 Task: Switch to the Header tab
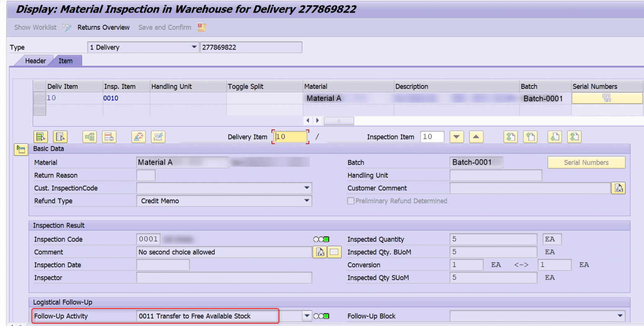point(35,60)
